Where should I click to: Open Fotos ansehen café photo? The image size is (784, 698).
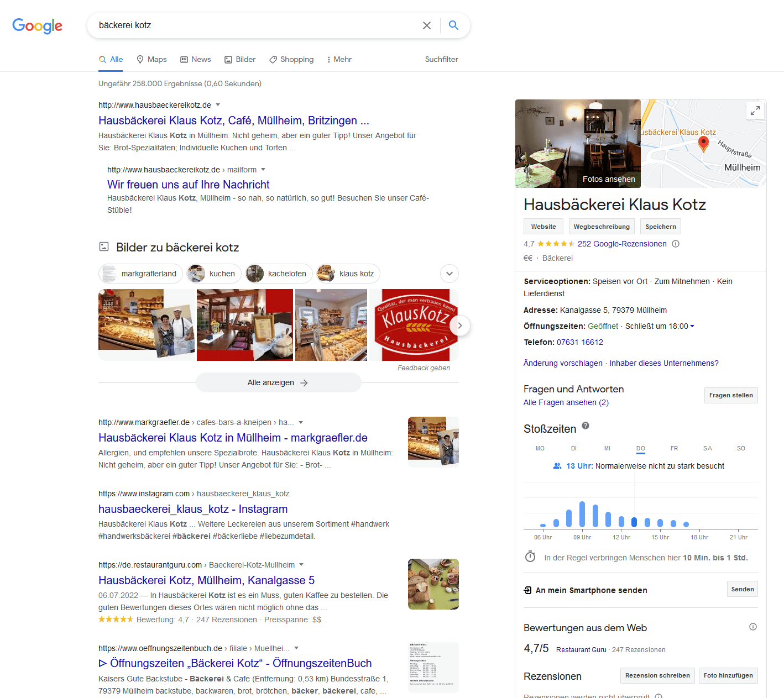pyautogui.click(x=578, y=144)
